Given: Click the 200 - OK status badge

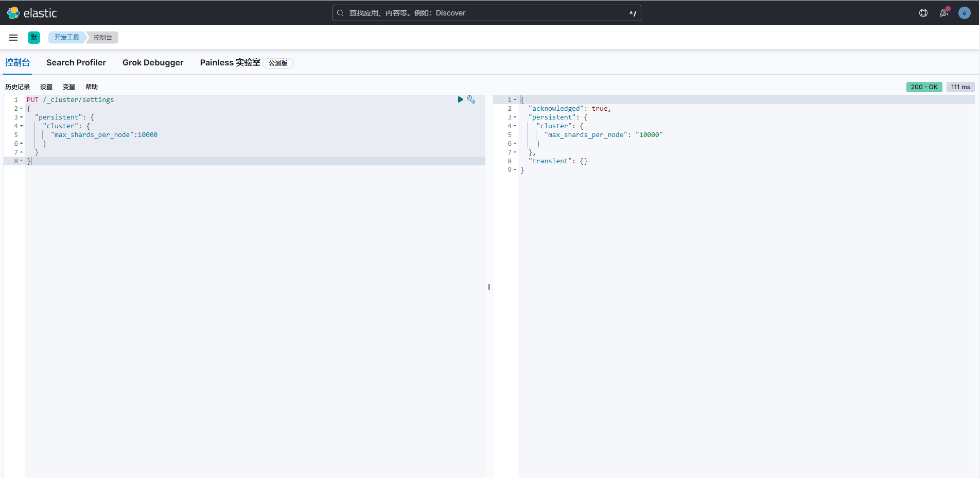Looking at the screenshot, I should 924,87.
